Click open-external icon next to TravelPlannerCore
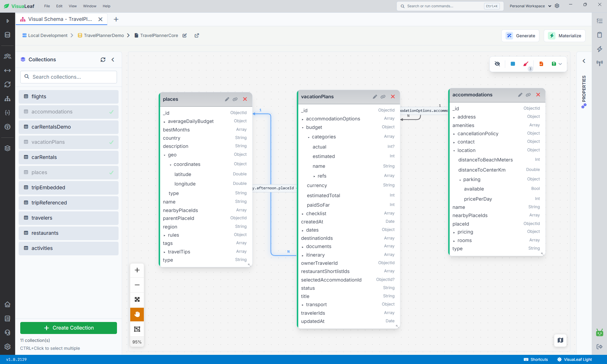607x364 pixels. (197, 36)
